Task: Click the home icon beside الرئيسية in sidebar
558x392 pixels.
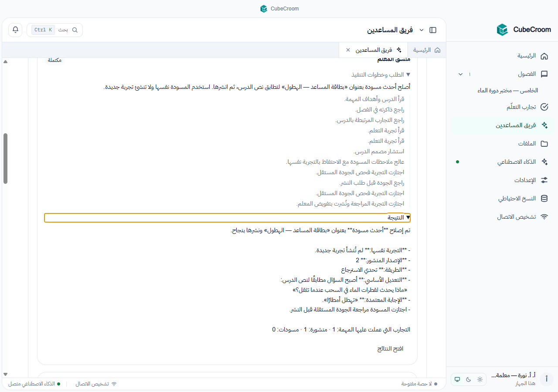Action: tap(544, 56)
